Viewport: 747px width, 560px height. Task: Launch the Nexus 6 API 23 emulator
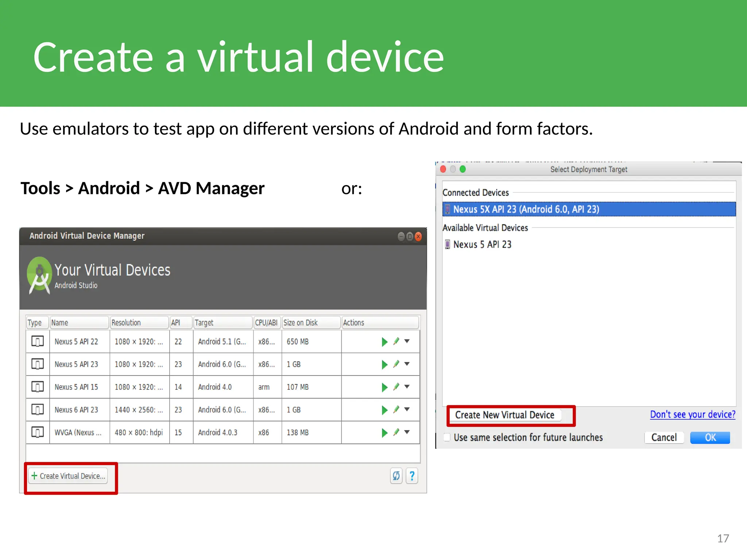click(384, 410)
